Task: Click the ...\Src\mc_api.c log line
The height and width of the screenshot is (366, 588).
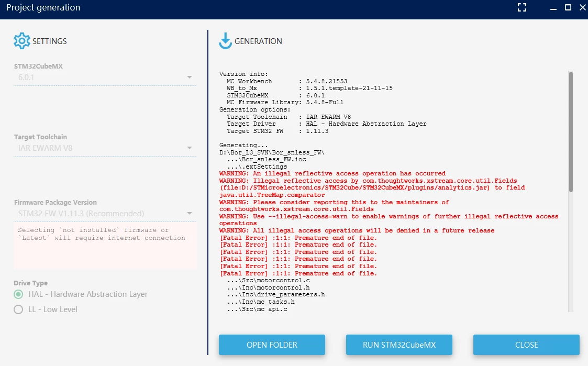Action: pyautogui.click(x=257, y=309)
